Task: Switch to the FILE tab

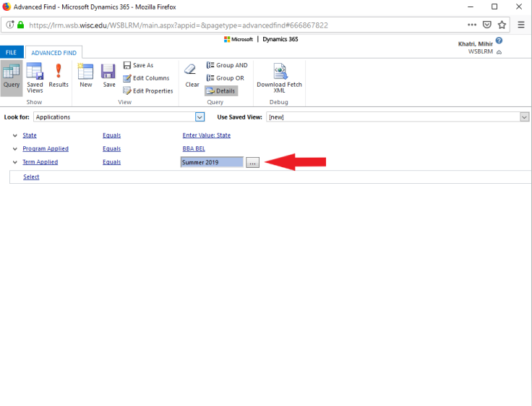Action: 11,53
